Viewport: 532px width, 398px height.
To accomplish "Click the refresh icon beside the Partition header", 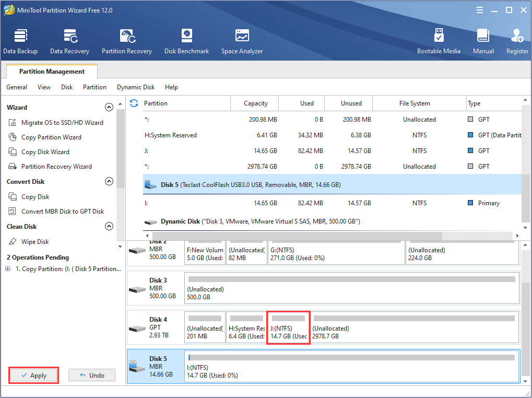I will (134, 103).
